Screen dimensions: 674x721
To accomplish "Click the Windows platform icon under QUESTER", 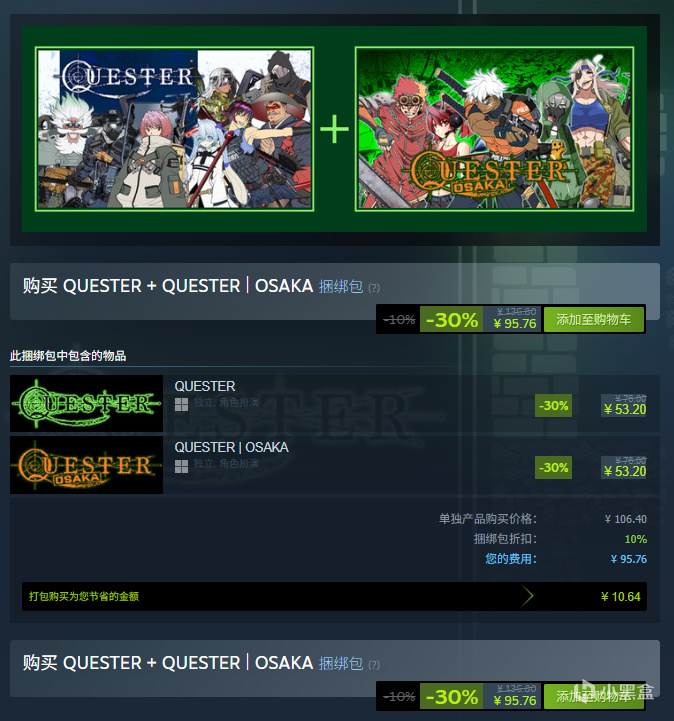I will [x=181, y=405].
